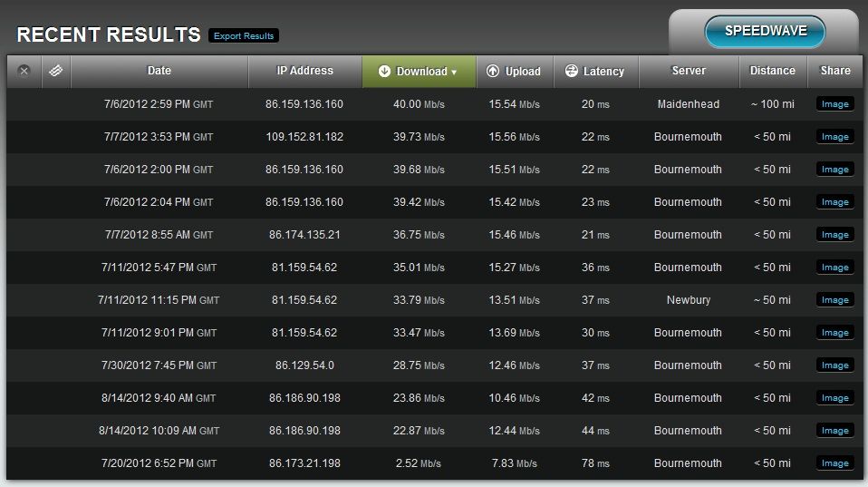Click the Share column header

pos(835,71)
